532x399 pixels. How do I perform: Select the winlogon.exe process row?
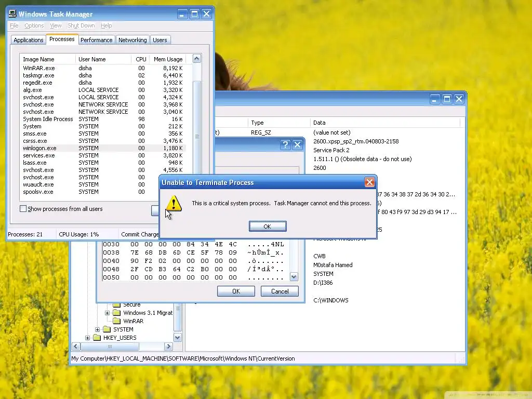[x=103, y=148]
